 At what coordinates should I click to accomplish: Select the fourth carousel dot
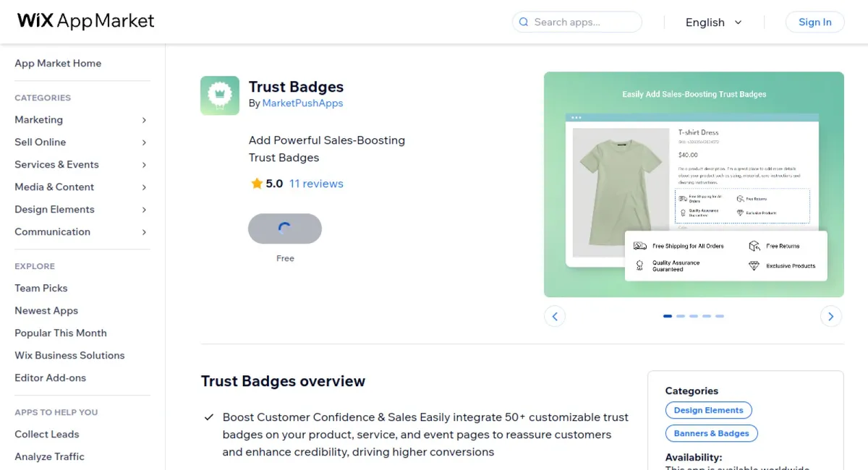tap(707, 316)
